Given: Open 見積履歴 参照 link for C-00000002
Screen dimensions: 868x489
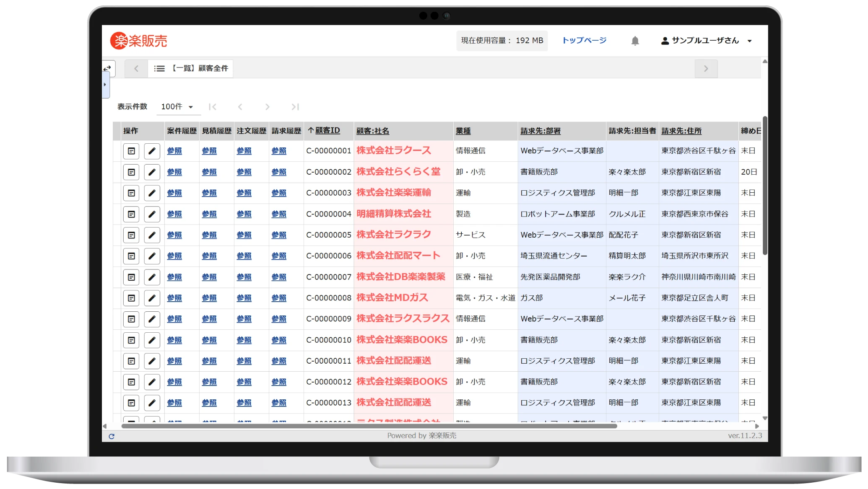Looking at the screenshot, I should pyautogui.click(x=209, y=172).
